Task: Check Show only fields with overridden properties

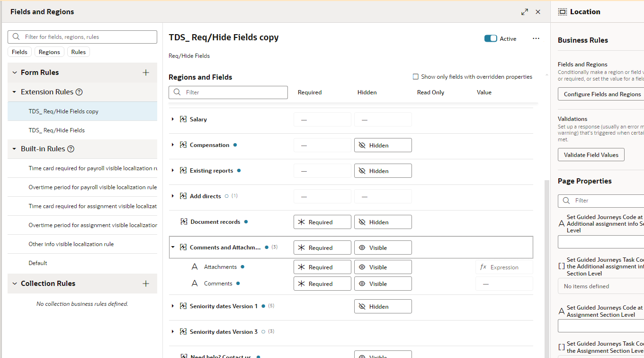Action: [415, 76]
